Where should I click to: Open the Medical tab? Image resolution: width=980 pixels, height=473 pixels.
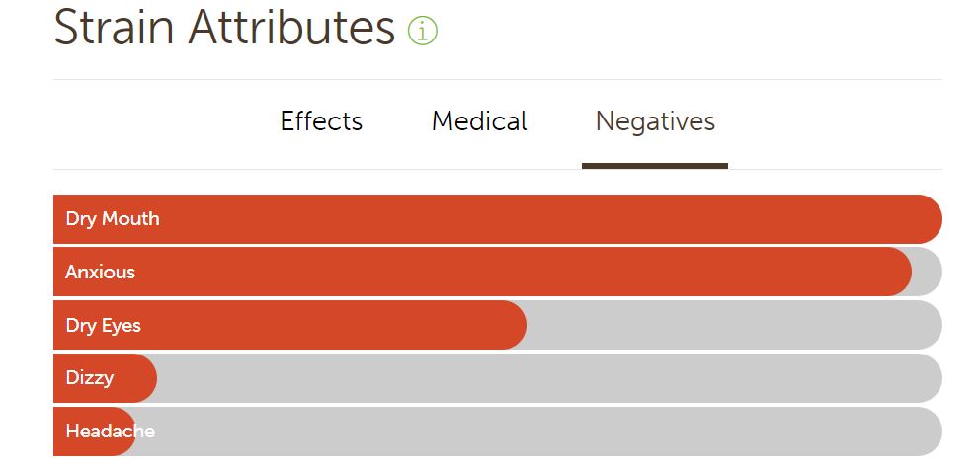(479, 121)
